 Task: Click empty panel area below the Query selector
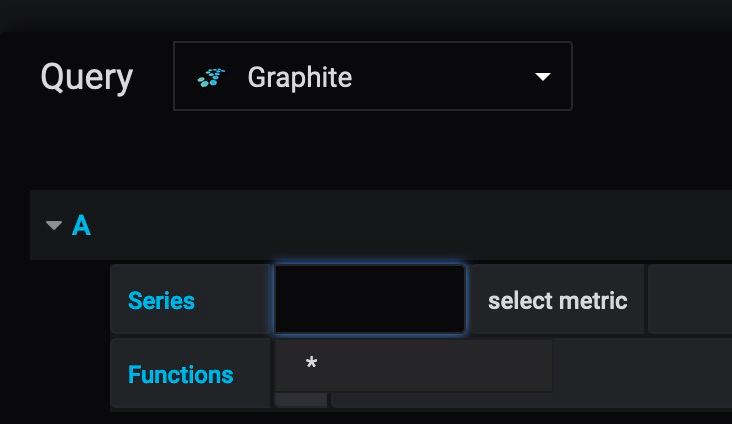(x=373, y=149)
